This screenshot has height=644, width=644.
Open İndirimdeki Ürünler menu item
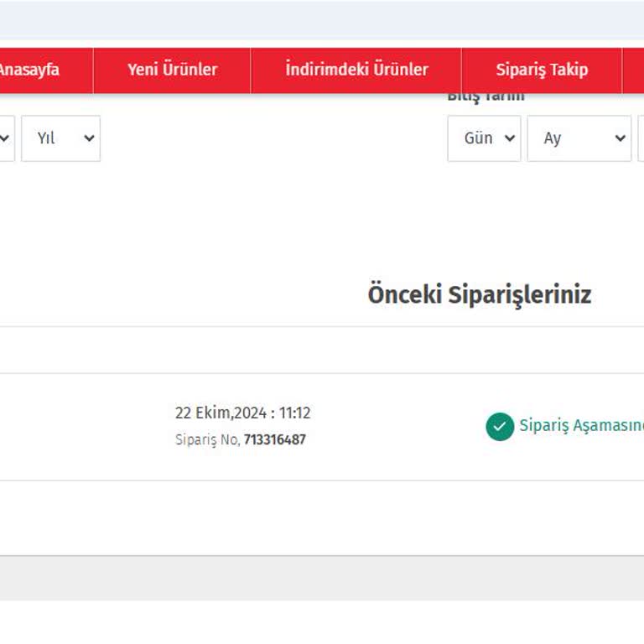point(356,70)
